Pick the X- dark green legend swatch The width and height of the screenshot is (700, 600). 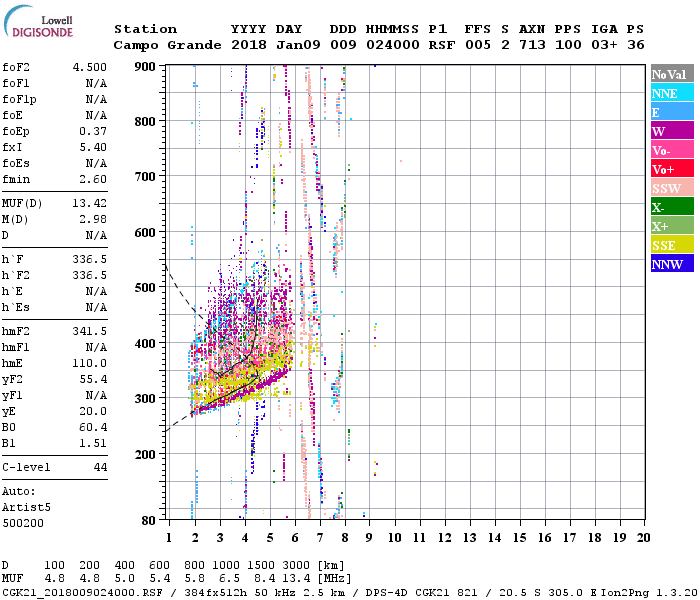[672, 207]
